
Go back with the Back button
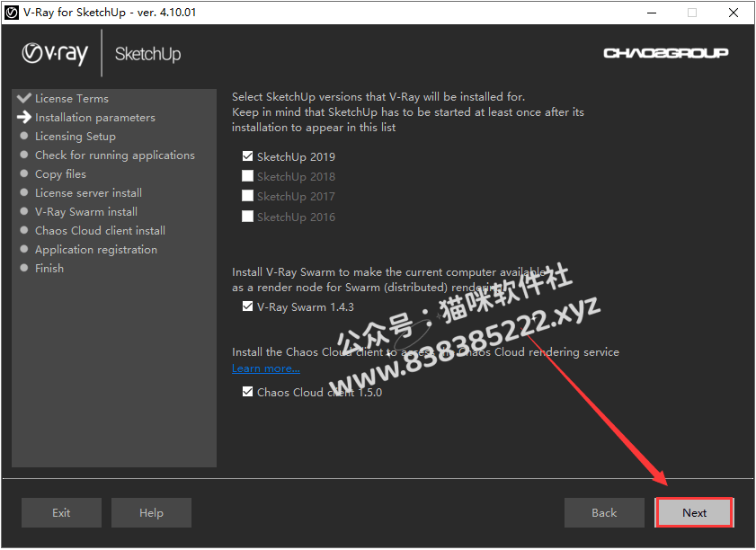pyautogui.click(x=604, y=513)
